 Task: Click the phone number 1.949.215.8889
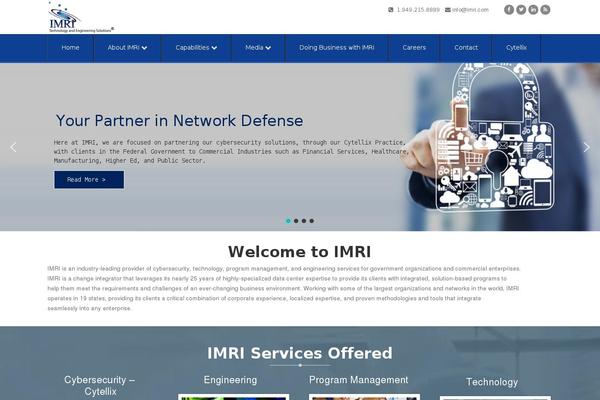[418, 10]
